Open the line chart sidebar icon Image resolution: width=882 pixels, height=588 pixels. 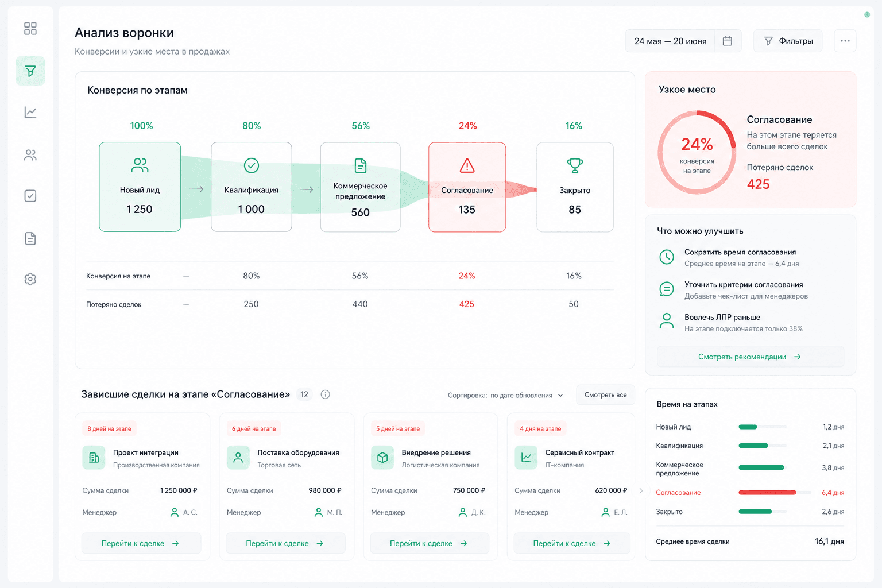(30, 113)
